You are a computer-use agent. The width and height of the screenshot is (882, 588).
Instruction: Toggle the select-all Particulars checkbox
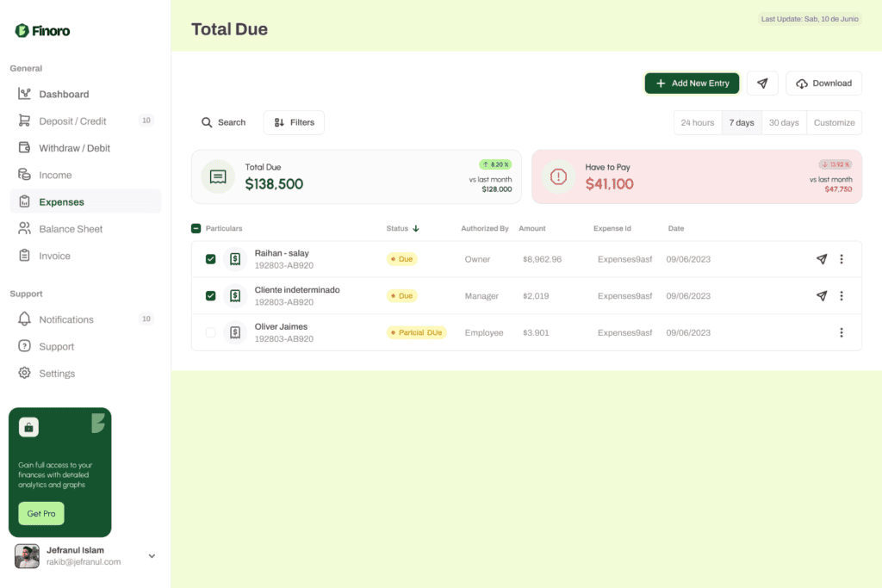click(x=196, y=229)
